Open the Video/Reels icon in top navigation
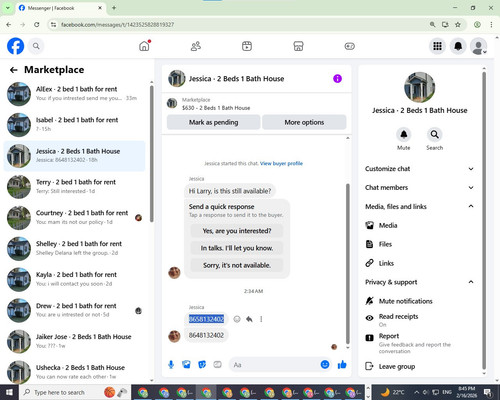 click(x=247, y=46)
